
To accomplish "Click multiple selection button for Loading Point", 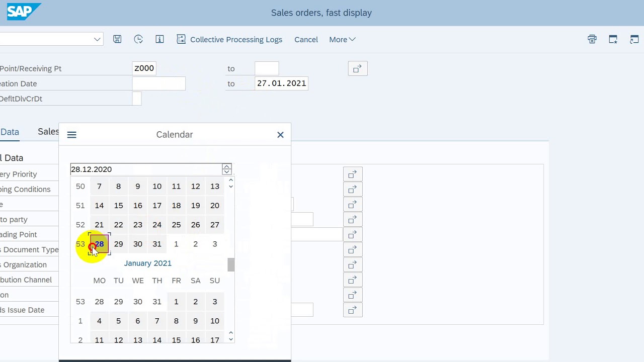I will 353,234.
